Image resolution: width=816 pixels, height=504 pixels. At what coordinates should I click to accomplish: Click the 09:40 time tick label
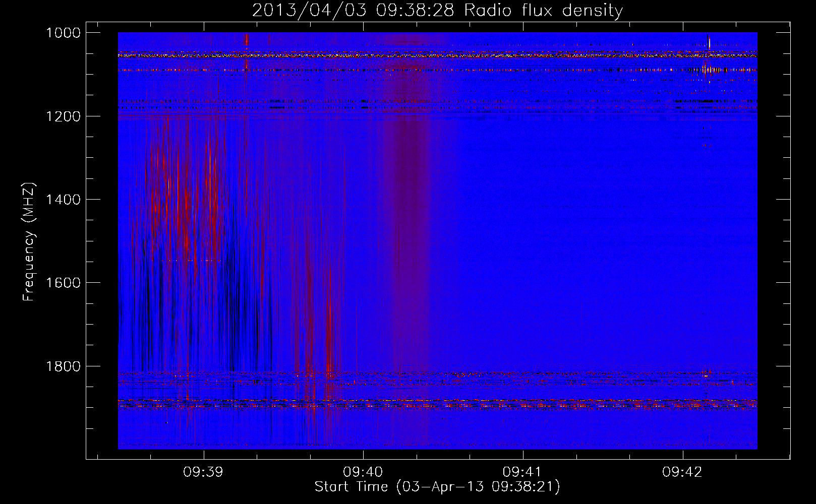pyautogui.click(x=363, y=472)
